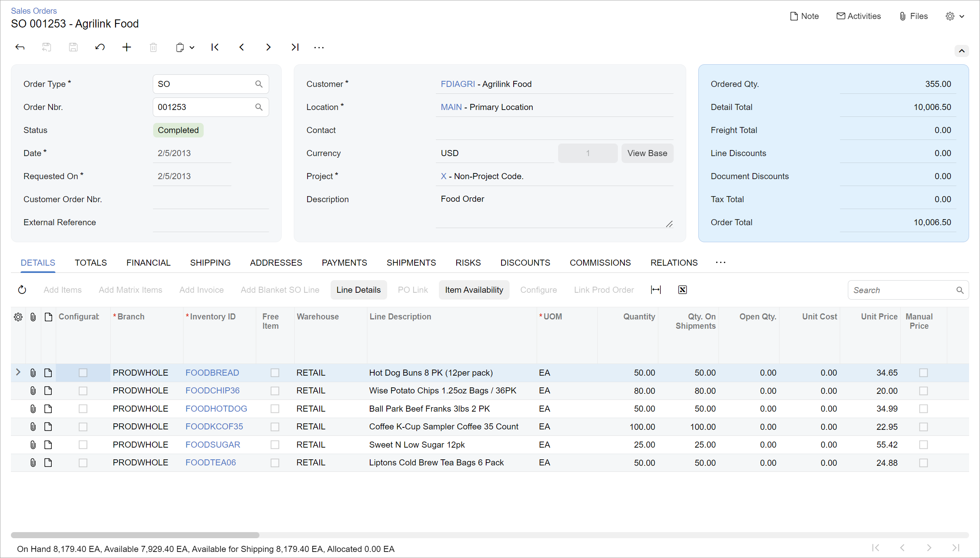The height and width of the screenshot is (558, 980).
Task: Export the grid to Excel
Action: point(683,290)
